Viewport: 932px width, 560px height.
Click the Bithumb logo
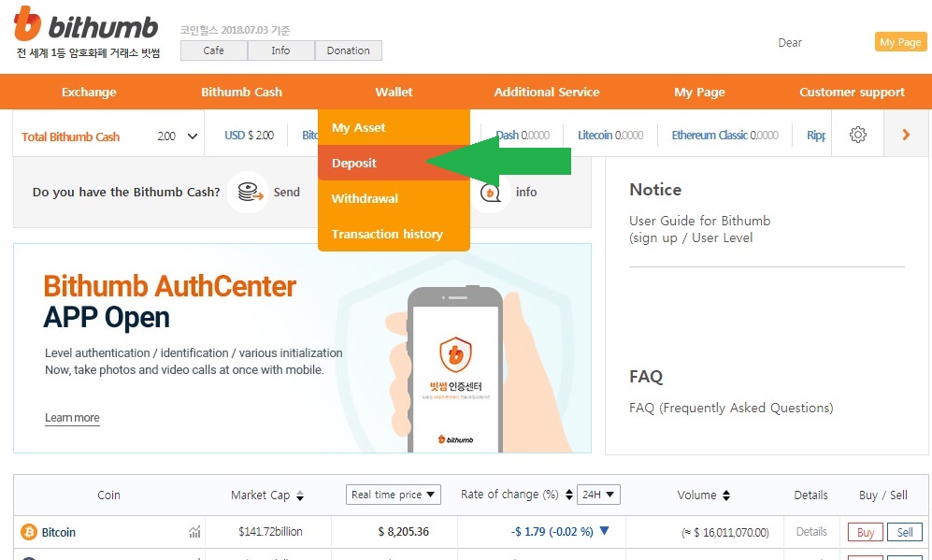click(87, 25)
